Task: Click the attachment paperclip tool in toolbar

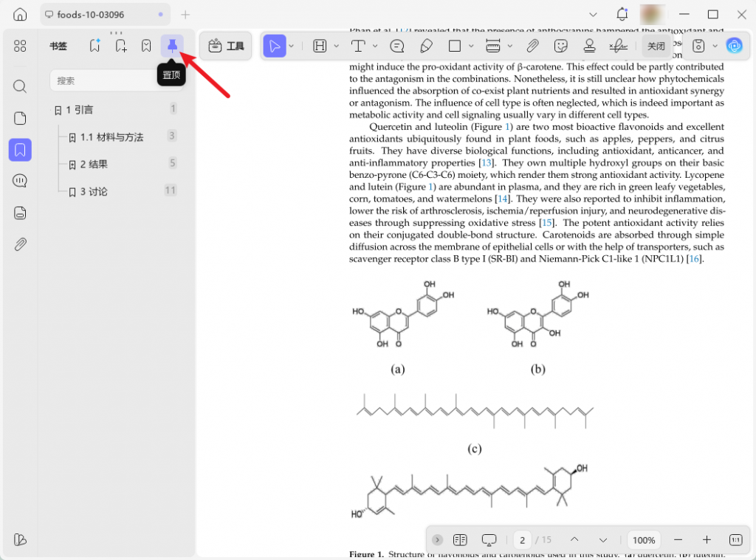Action: click(532, 46)
